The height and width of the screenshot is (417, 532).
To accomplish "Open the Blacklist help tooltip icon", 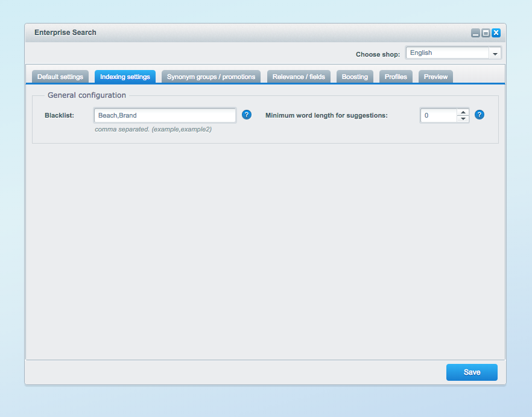I will click(247, 115).
